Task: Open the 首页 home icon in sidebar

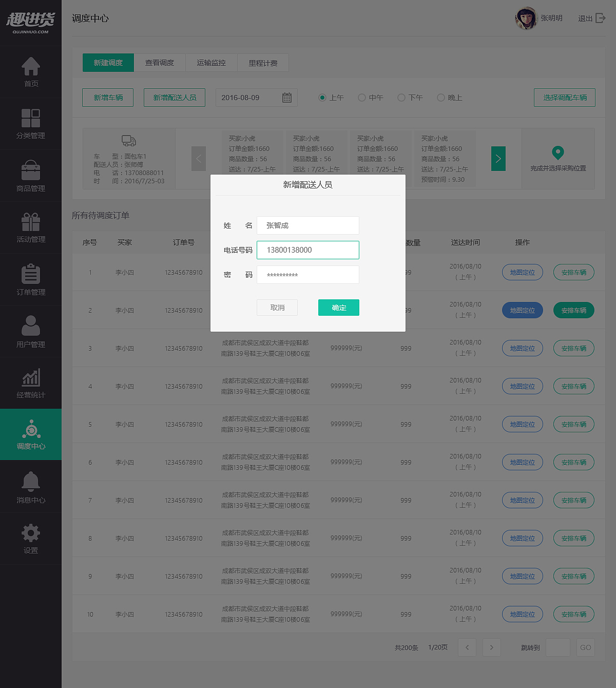Action: 31,66
